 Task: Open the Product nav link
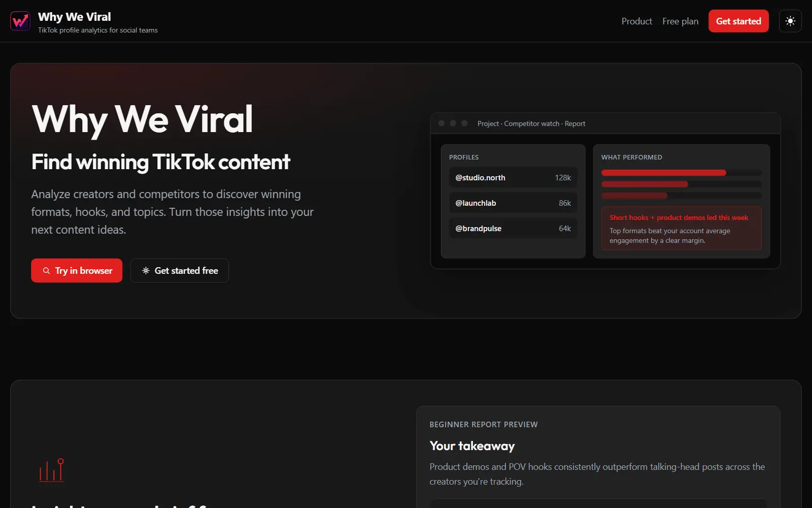coord(636,21)
